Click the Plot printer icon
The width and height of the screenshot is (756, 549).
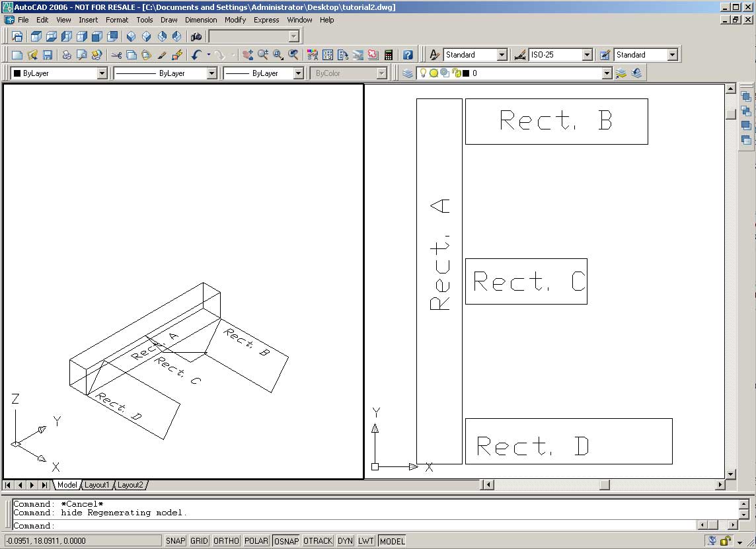click(67, 55)
